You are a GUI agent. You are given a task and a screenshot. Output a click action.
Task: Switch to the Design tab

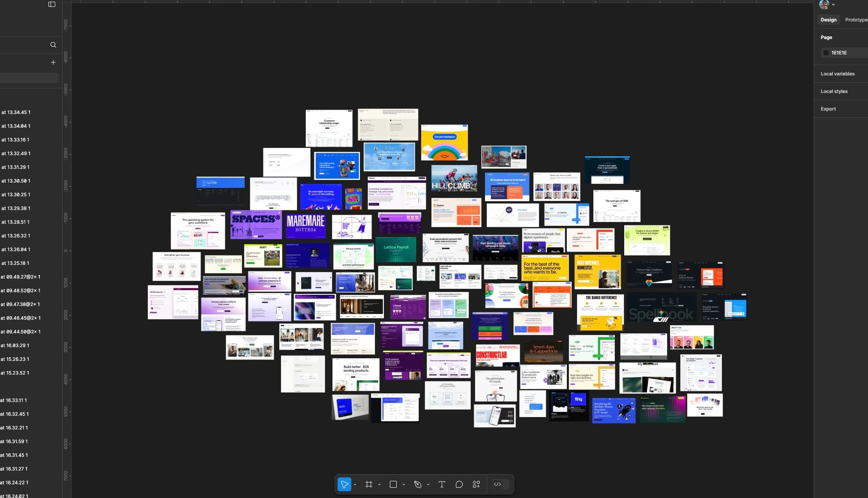point(828,20)
